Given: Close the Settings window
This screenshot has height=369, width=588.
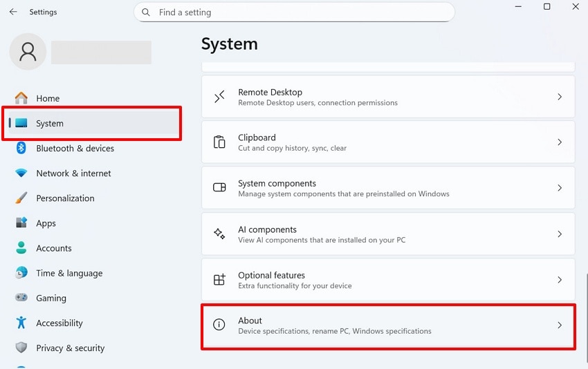Looking at the screenshot, I should coord(576,6).
